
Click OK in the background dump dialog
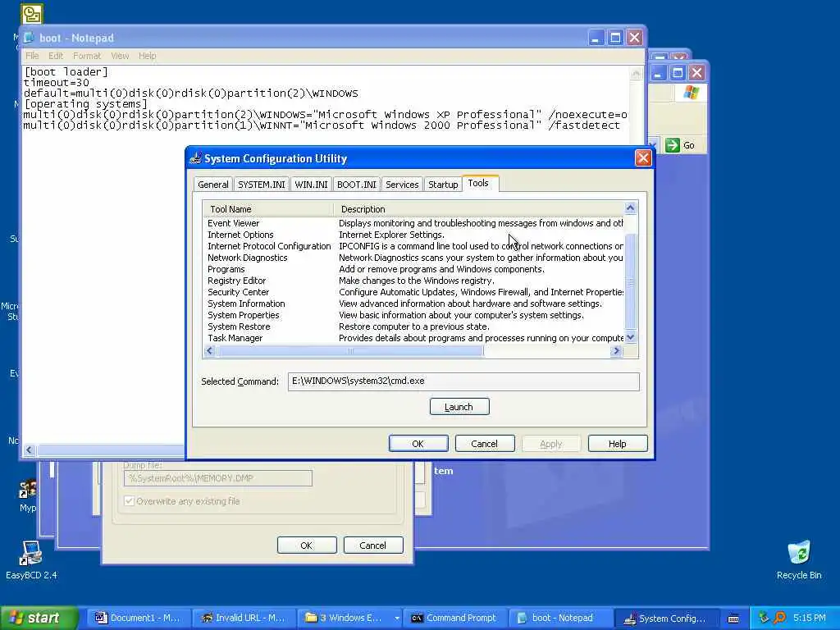307,546
